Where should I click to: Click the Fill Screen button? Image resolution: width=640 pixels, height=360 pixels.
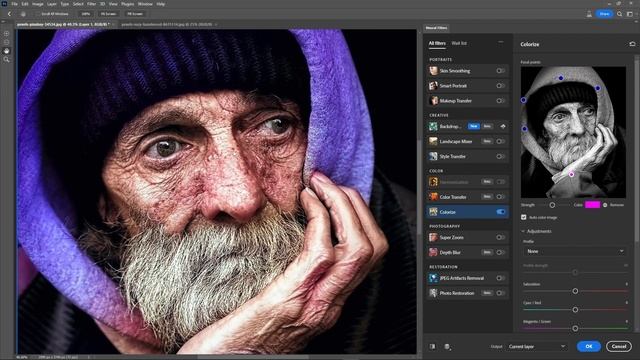135,14
